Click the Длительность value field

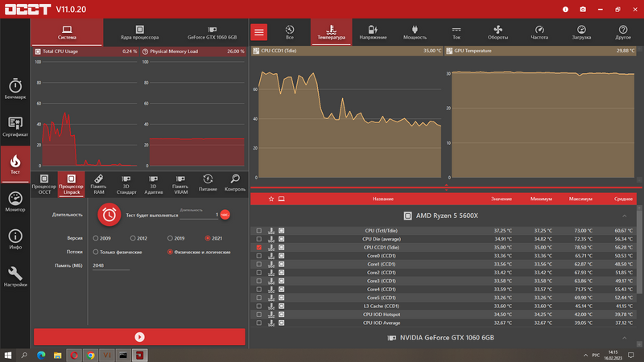coord(199,214)
